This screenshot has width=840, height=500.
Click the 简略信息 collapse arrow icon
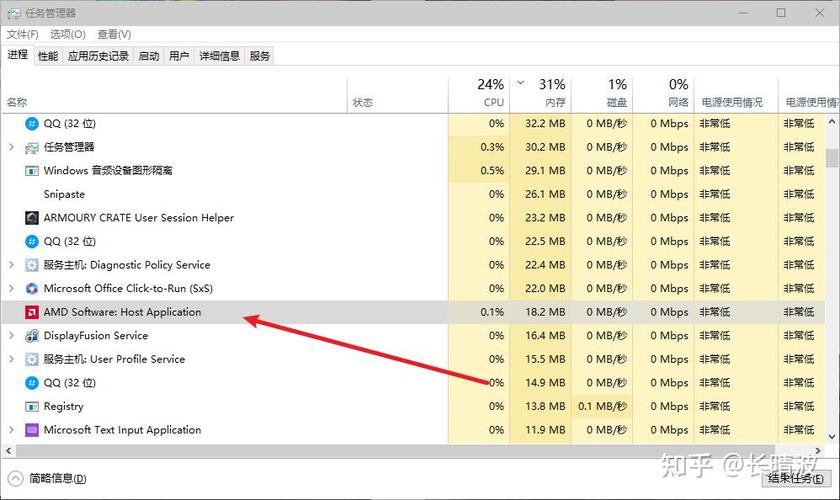point(16,478)
